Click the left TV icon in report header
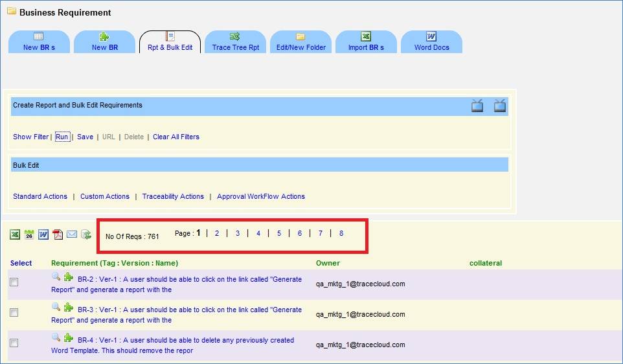The height and width of the screenshot is (364, 623). tap(477, 106)
